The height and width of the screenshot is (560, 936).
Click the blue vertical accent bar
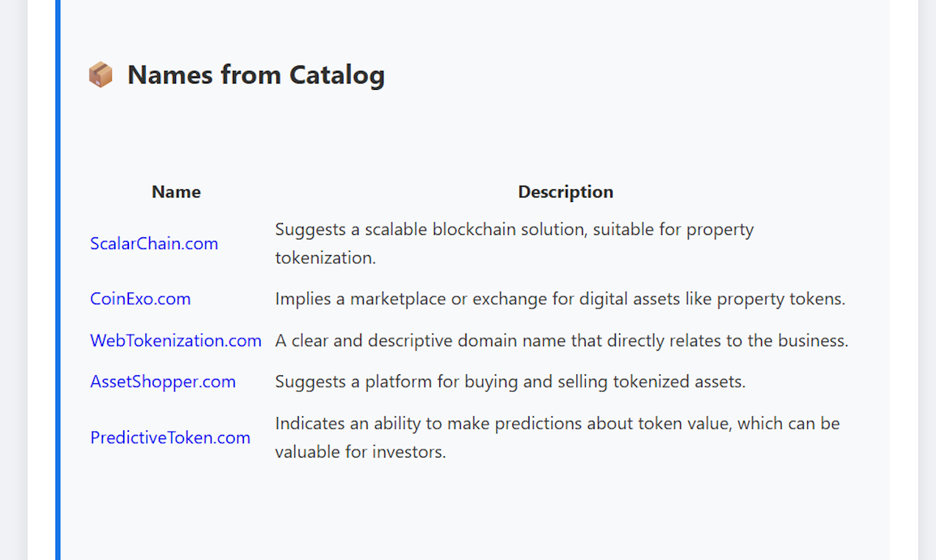(57, 280)
